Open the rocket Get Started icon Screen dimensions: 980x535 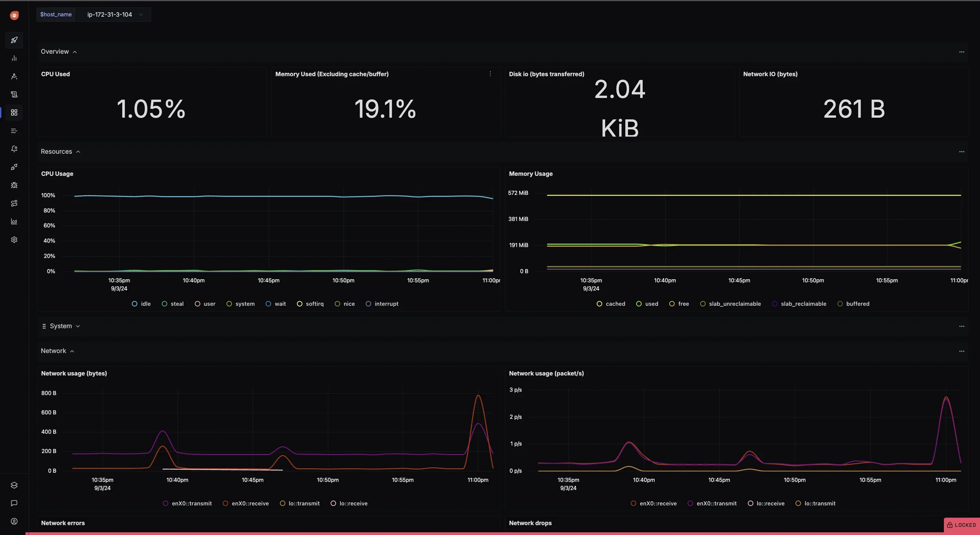(14, 40)
